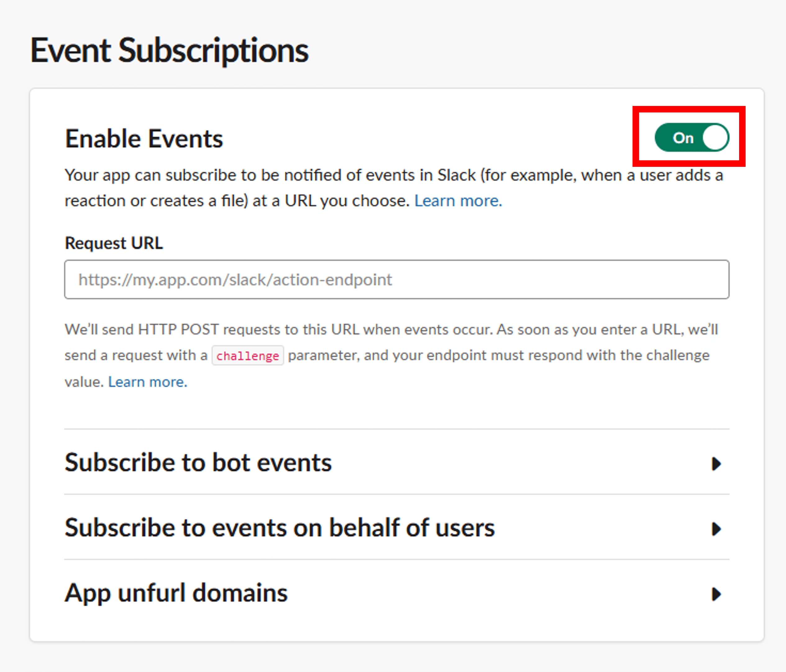Image resolution: width=786 pixels, height=672 pixels.
Task: Turn off the Enable Events switch
Action: (692, 137)
